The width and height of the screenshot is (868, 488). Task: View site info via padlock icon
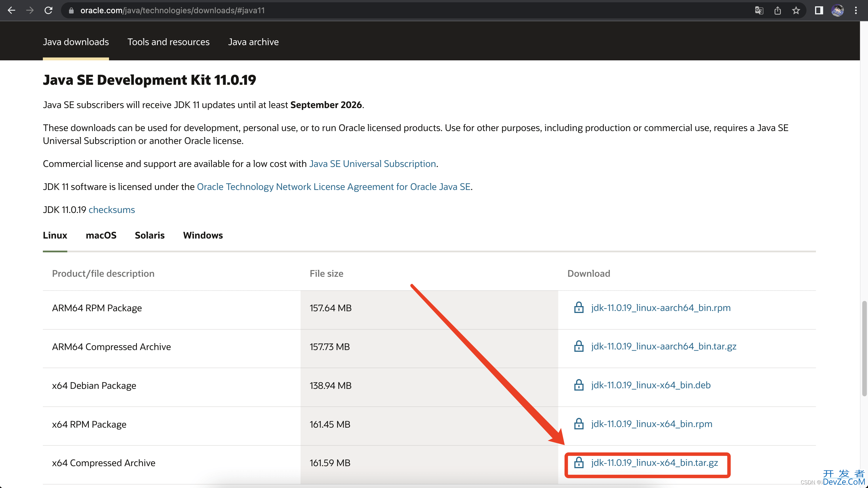pos(71,11)
